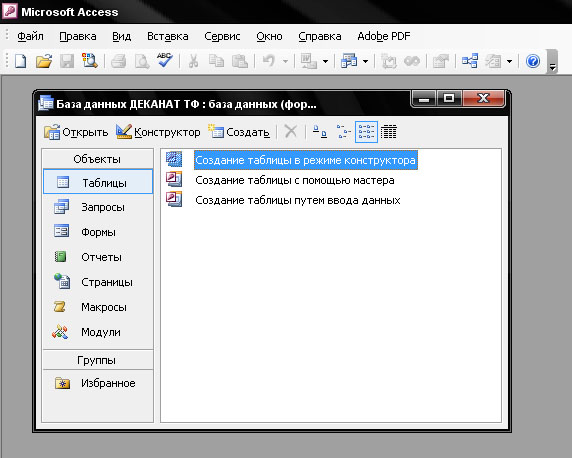Viewport: 572px width, 458px height.
Task: Select Создание таблицы путем ввода данных
Action: [298, 200]
